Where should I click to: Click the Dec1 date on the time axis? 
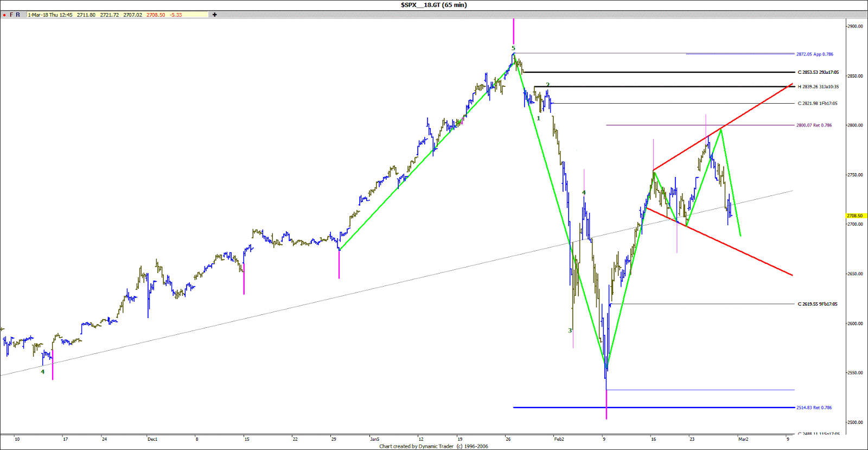[152, 439]
